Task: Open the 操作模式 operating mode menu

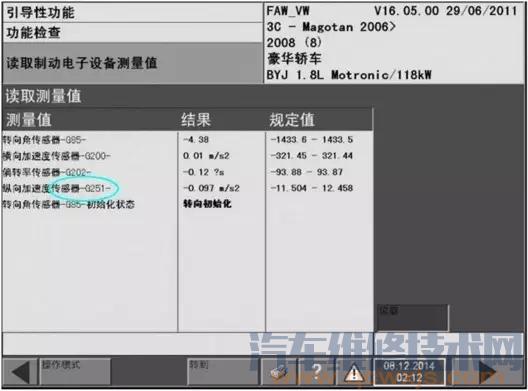Action: [x=75, y=372]
